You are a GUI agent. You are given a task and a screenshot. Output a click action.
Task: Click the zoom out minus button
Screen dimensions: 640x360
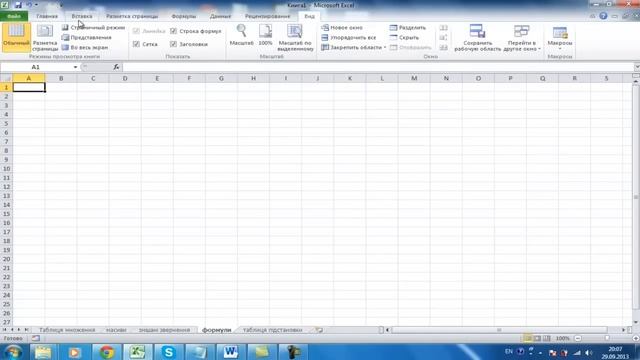pos(578,338)
